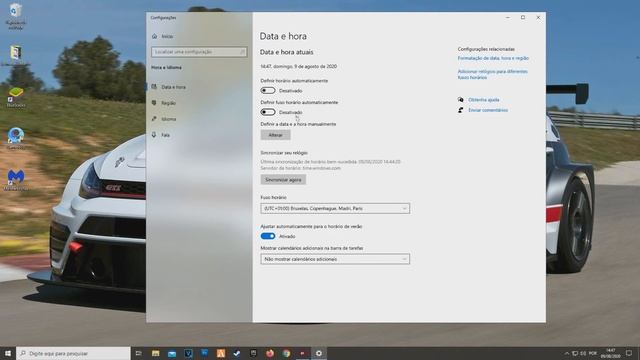Image resolution: width=640 pixels, height=360 pixels.
Task: Click the 'Obtenha ajuda' link
Action: (x=484, y=100)
